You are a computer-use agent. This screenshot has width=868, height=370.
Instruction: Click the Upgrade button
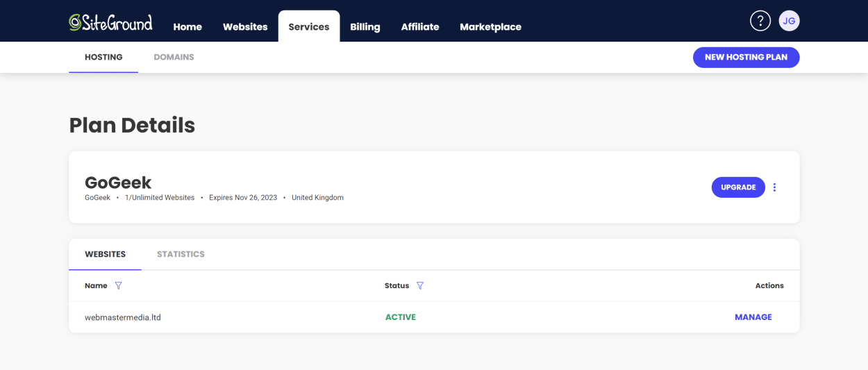738,187
